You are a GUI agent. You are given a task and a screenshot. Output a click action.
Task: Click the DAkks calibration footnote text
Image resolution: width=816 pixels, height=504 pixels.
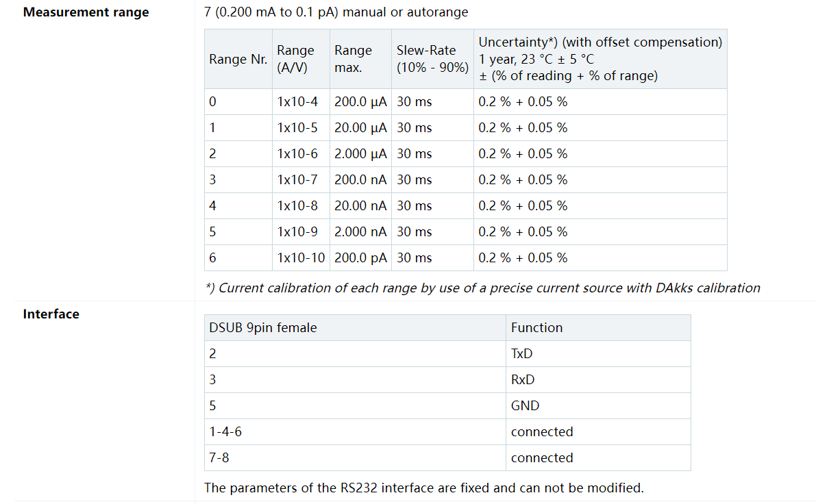(483, 288)
